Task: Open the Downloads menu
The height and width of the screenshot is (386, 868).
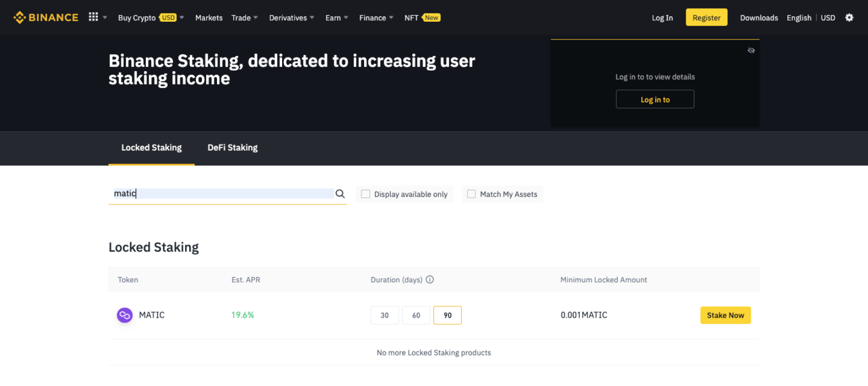Action: (759, 18)
